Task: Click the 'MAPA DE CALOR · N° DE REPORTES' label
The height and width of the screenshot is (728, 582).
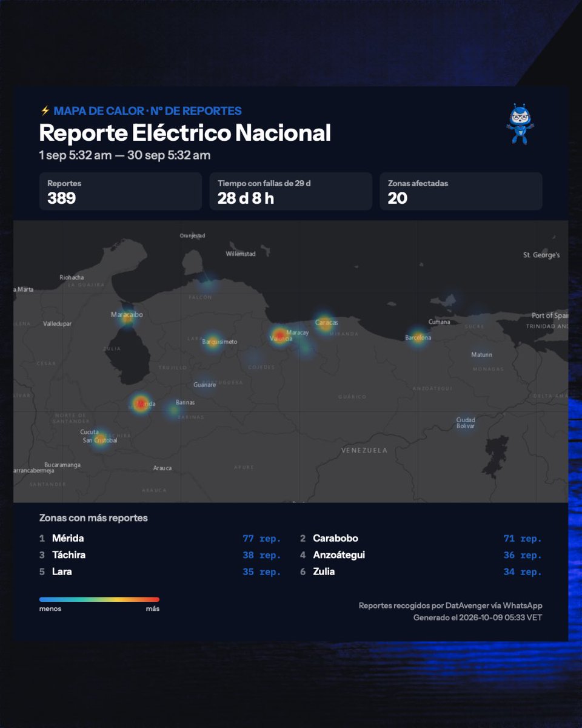Action: tap(147, 111)
